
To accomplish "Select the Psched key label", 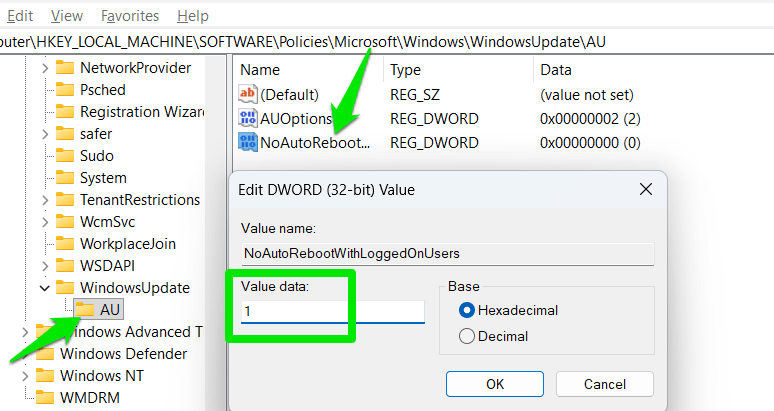I will (x=103, y=90).
